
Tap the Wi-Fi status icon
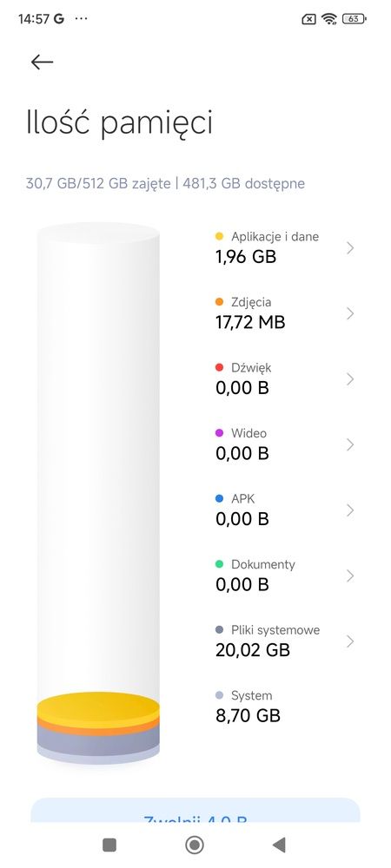point(329,19)
